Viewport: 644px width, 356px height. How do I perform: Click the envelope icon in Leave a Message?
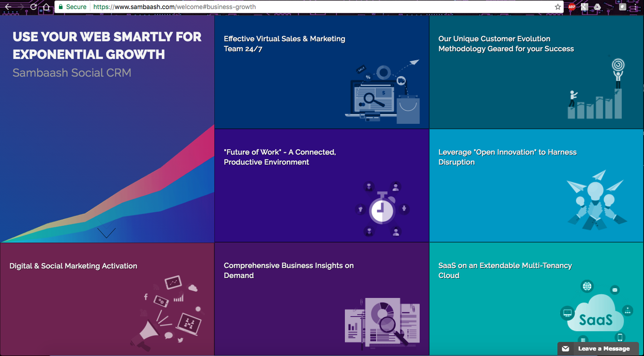click(x=566, y=349)
